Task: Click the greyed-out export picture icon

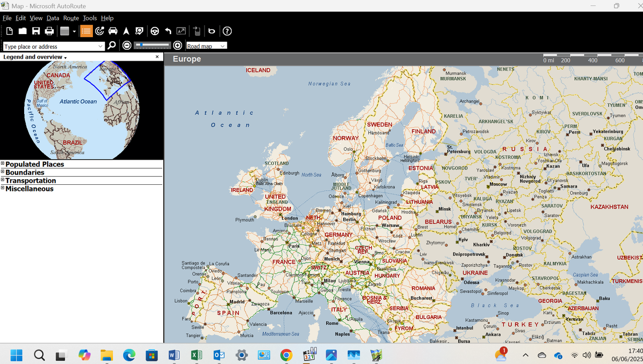Action: 181,31
